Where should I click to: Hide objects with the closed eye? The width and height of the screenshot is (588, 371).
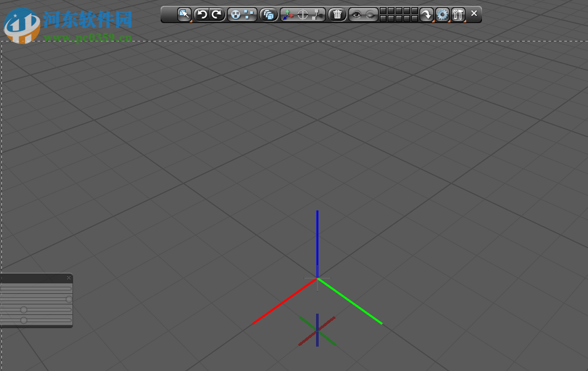371,14
